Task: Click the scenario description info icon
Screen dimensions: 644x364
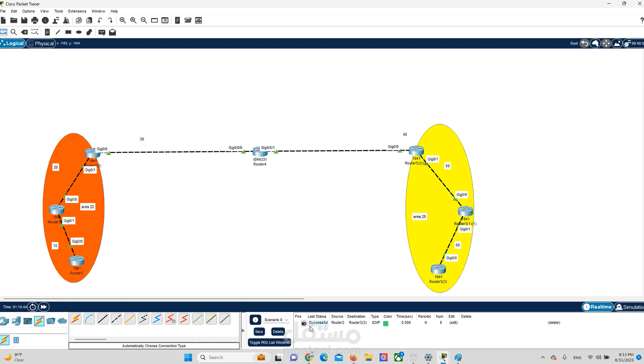Action: click(x=255, y=320)
